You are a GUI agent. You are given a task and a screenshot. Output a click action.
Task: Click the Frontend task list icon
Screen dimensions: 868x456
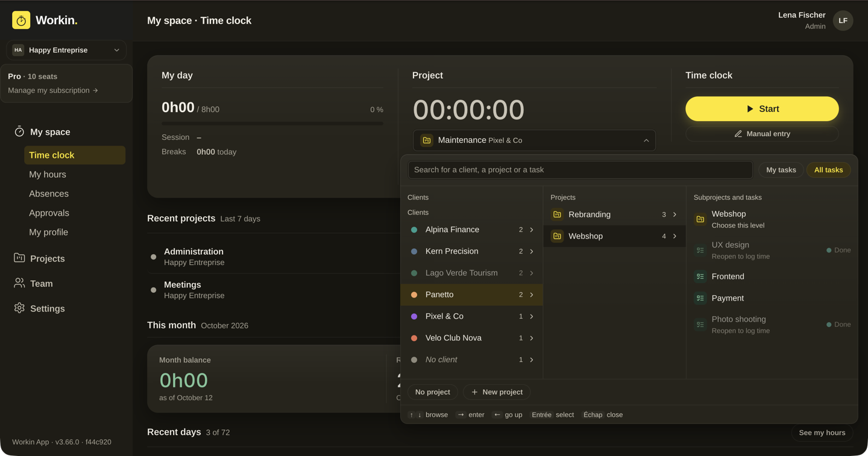[700, 276]
